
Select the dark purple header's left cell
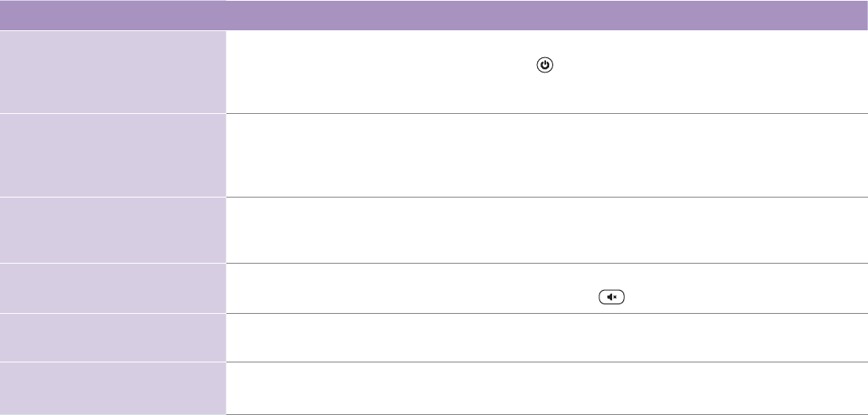click(113, 15)
